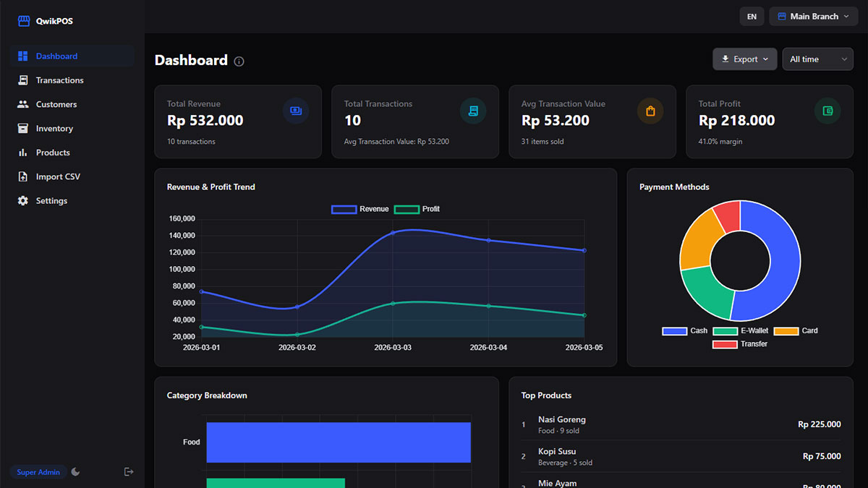Viewport: 868px width, 488px height.
Task: Click the QwikPOS store logo icon
Action: click(x=24, y=21)
